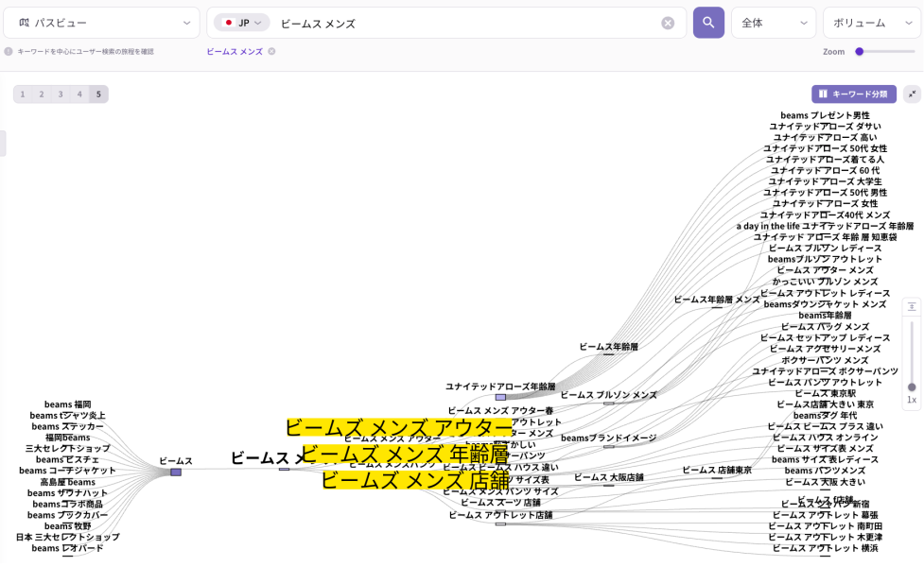Select depth level 2
Screen dimensions: 924x567
(42, 94)
